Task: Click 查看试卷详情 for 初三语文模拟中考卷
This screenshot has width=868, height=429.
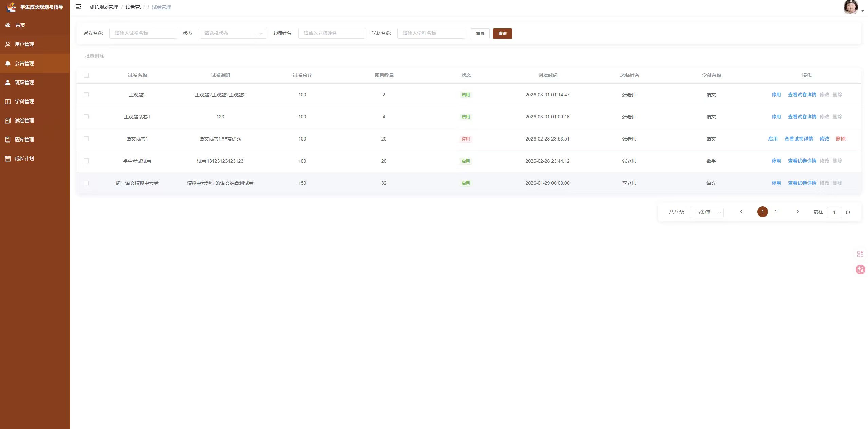Action: coord(802,183)
